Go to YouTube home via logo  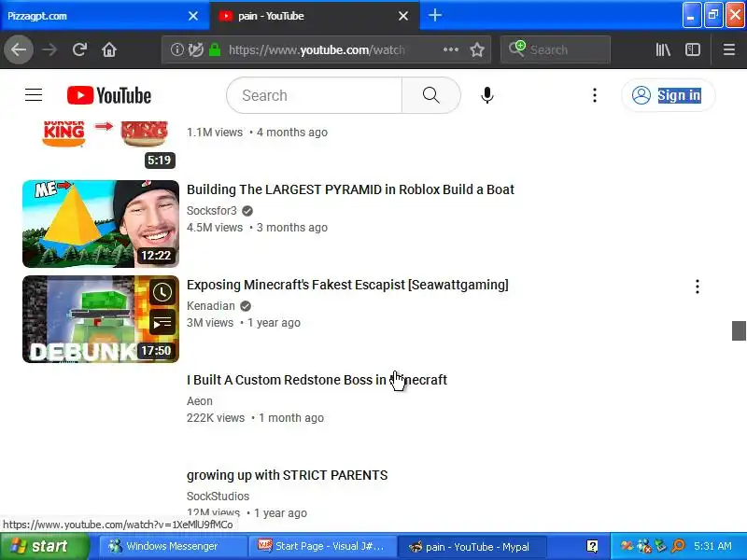(109, 95)
